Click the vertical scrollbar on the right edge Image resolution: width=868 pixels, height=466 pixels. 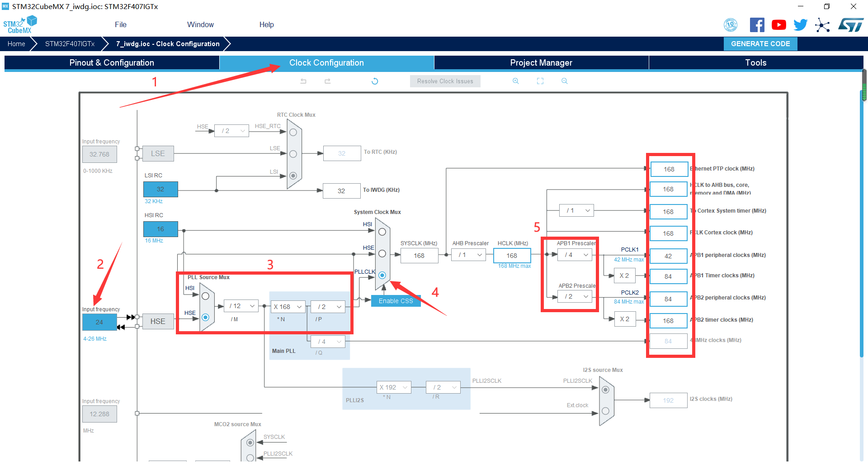864,226
